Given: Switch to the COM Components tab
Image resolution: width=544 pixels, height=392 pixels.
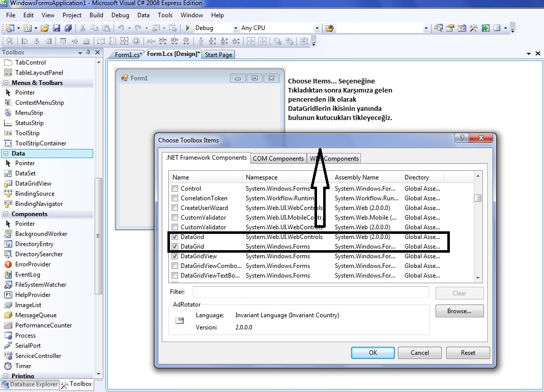Looking at the screenshot, I should (x=278, y=159).
